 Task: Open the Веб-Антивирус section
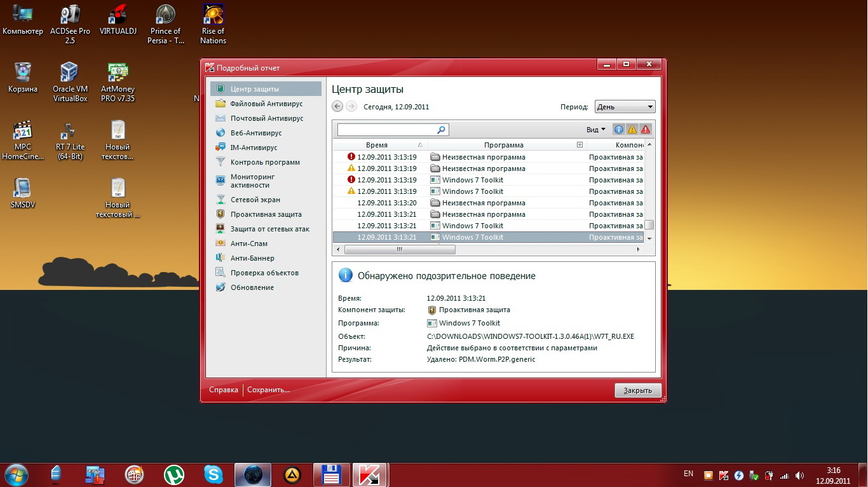(255, 133)
